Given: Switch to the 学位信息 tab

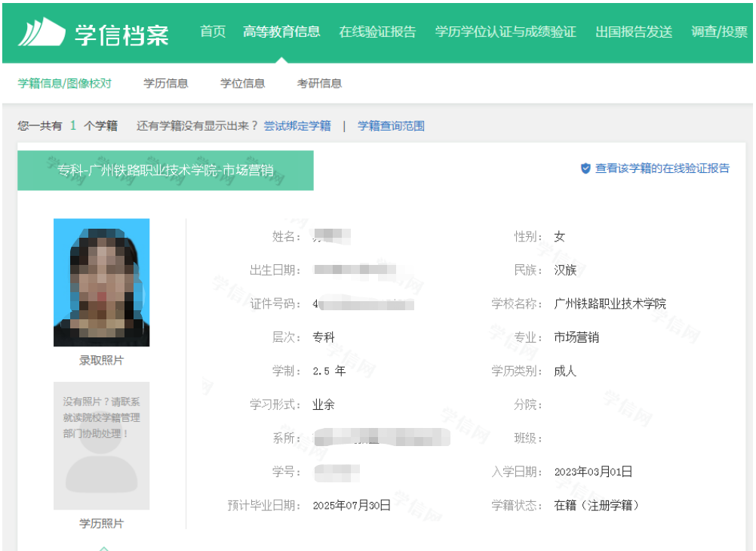Looking at the screenshot, I should click(x=242, y=84).
